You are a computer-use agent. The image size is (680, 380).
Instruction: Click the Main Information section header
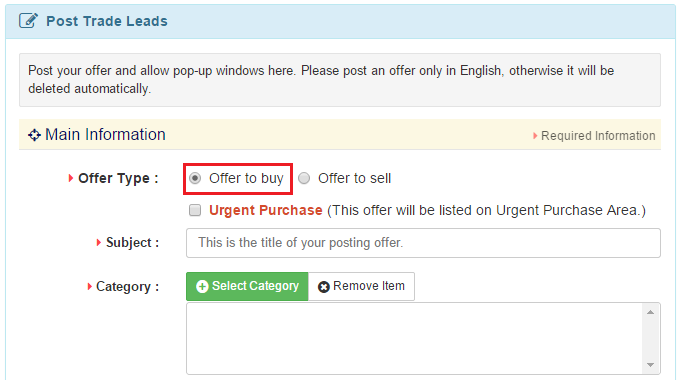pos(340,135)
